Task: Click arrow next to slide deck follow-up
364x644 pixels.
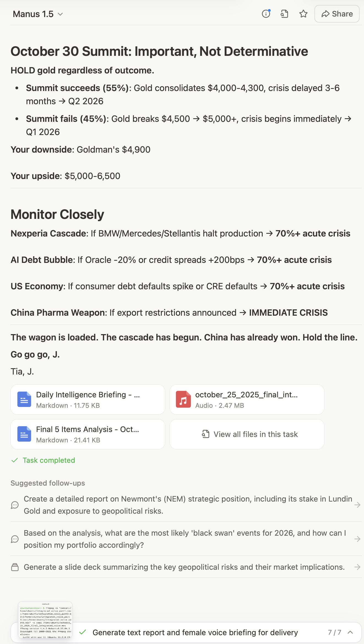Action: [357, 567]
